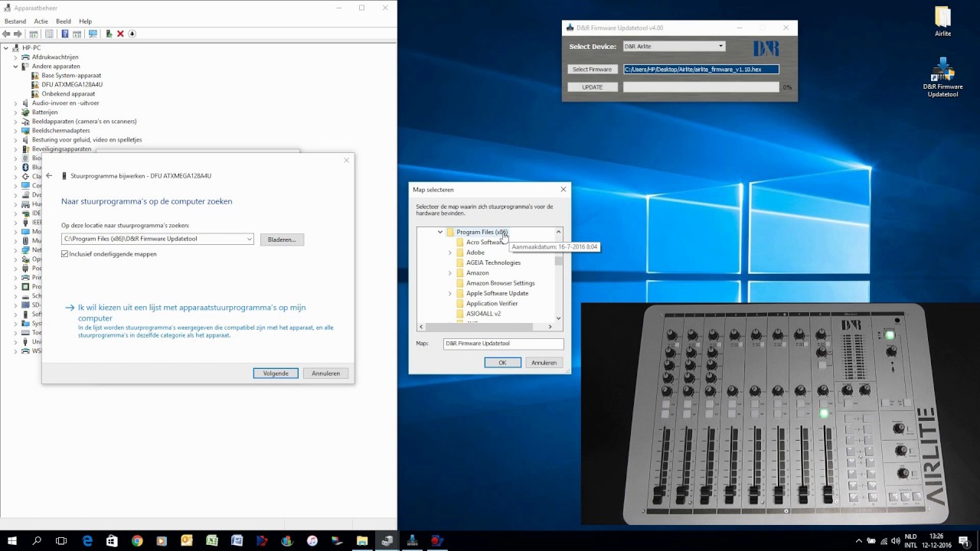The width and height of the screenshot is (980, 551).
Task: Click the firmware update progress bar
Action: [701, 87]
